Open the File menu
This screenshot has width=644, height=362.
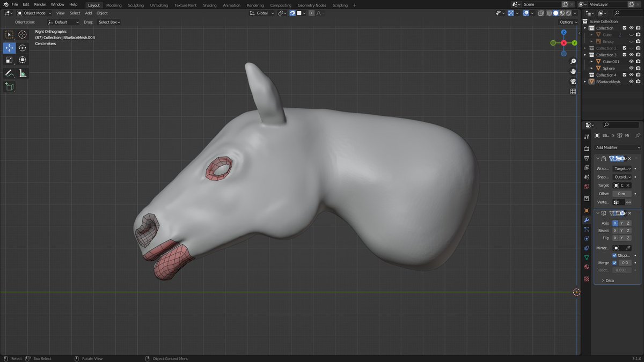pyautogui.click(x=15, y=4)
